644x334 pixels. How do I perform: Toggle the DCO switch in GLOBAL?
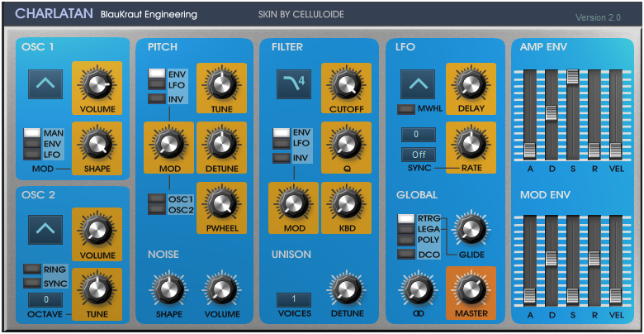(x=405, y=254)
